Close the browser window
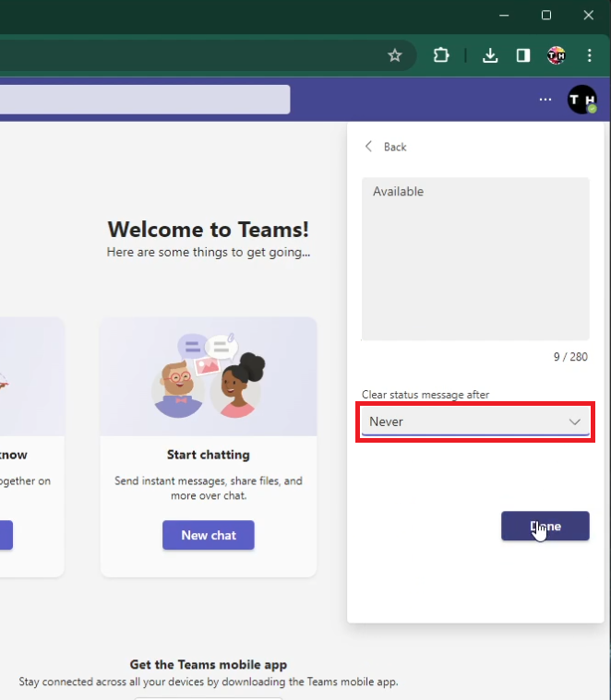The image size is (611, 700). pyautogui.click(x=588, y=16)
